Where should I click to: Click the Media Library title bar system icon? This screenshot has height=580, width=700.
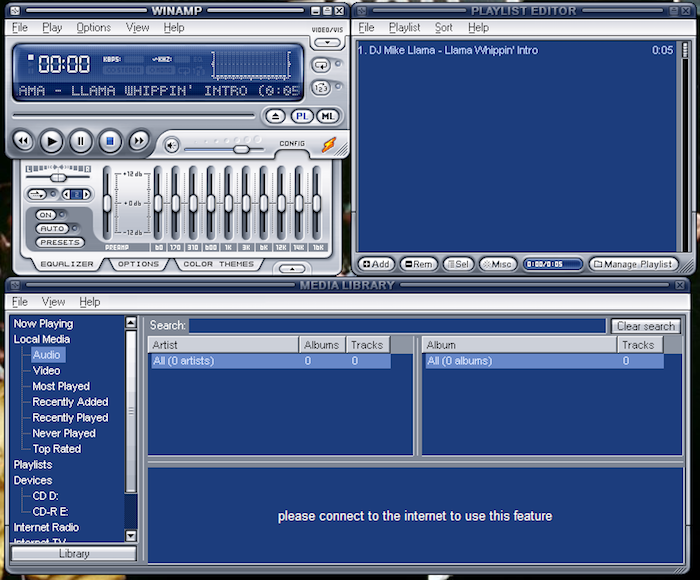click(x=15, y=285)
